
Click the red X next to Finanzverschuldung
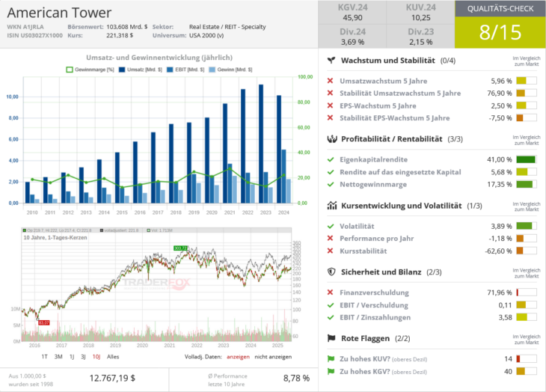click(330, 293)
